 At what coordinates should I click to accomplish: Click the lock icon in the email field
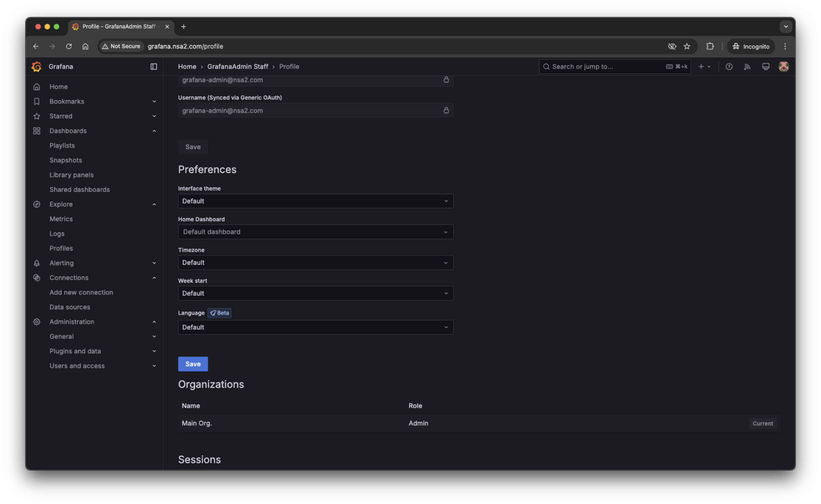pyautogui.click(x=446, y=79)
